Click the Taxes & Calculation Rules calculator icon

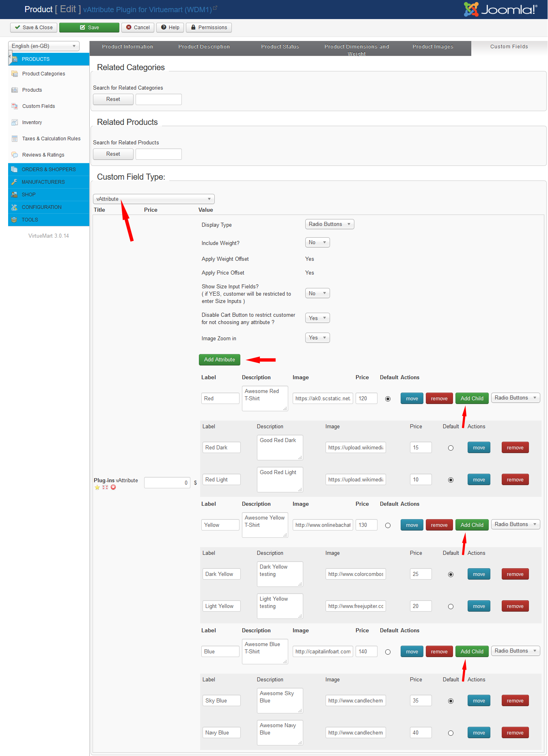pyautogui.click(x=15, y=139)
